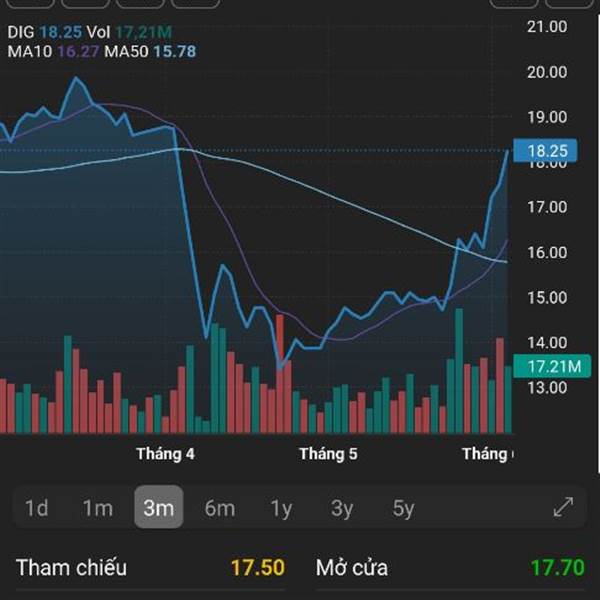
Task: Expand the chart to fullscreen
Action: click(563, 507)
